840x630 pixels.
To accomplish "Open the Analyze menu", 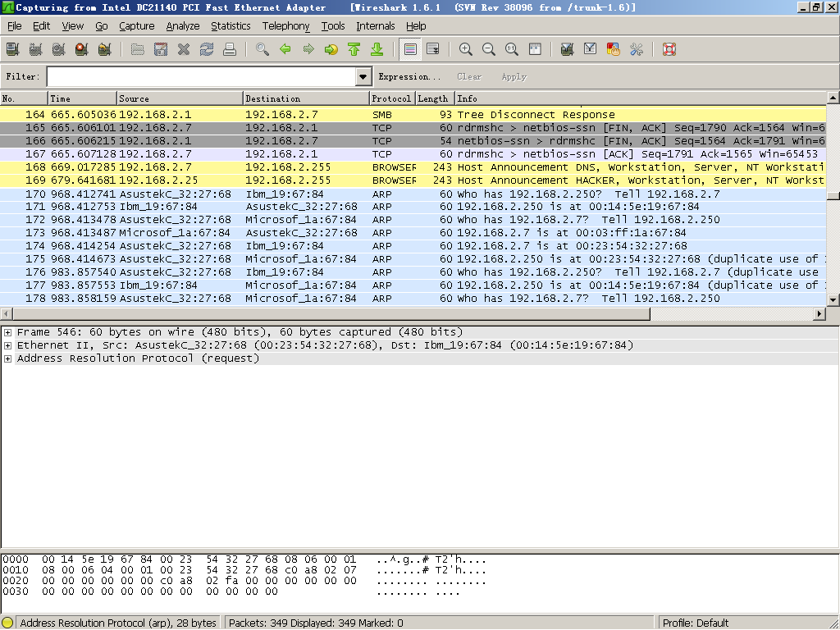I will pos(183,25).
